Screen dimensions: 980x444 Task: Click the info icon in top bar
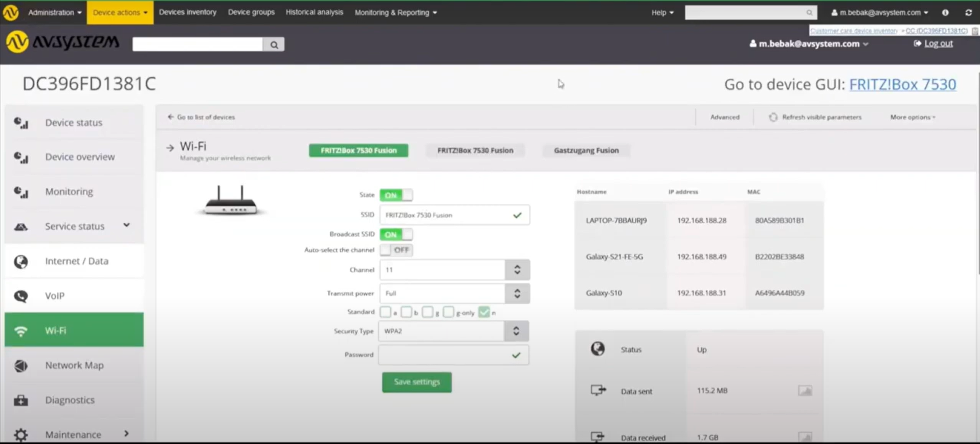pyautogui.click(x=945, y=12)
